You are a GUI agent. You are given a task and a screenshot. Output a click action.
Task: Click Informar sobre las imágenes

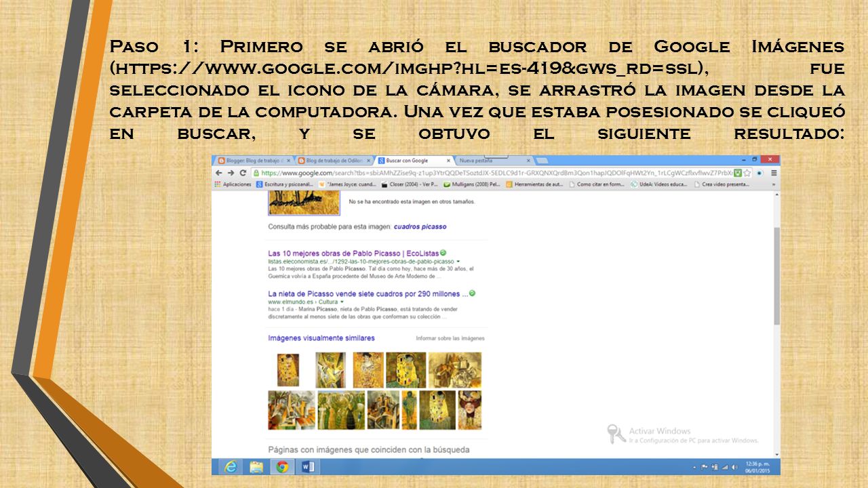450,338
